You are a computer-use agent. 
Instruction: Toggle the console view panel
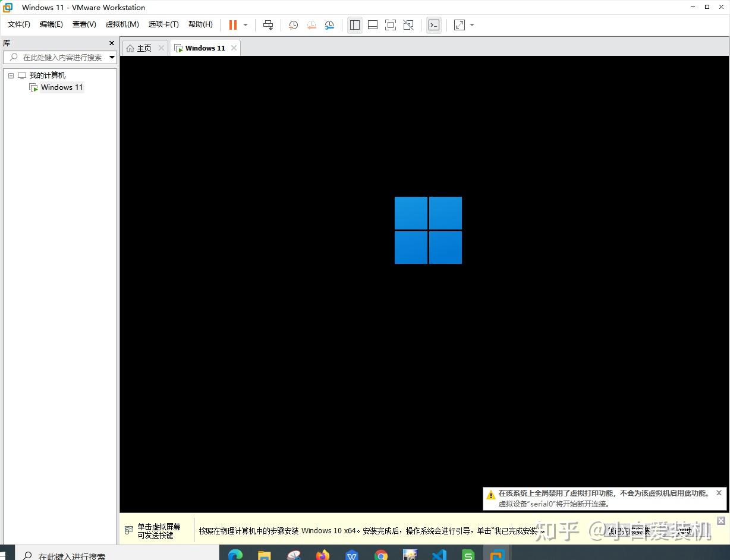(x=433, y=24)
